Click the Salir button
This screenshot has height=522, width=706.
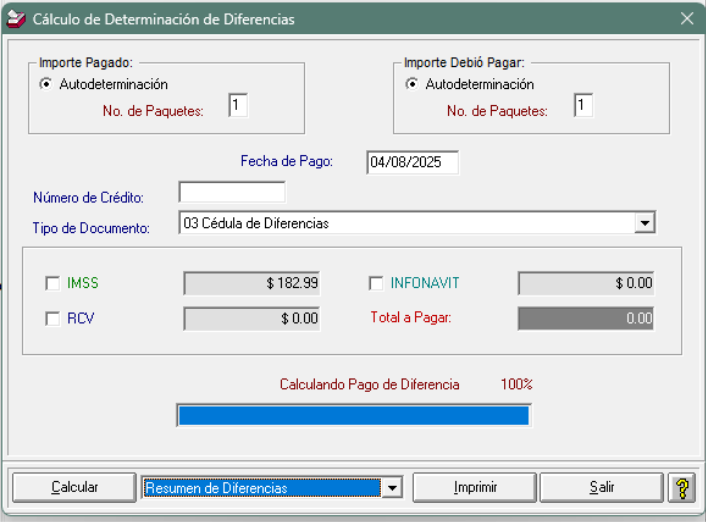click(x=602, y=487)
